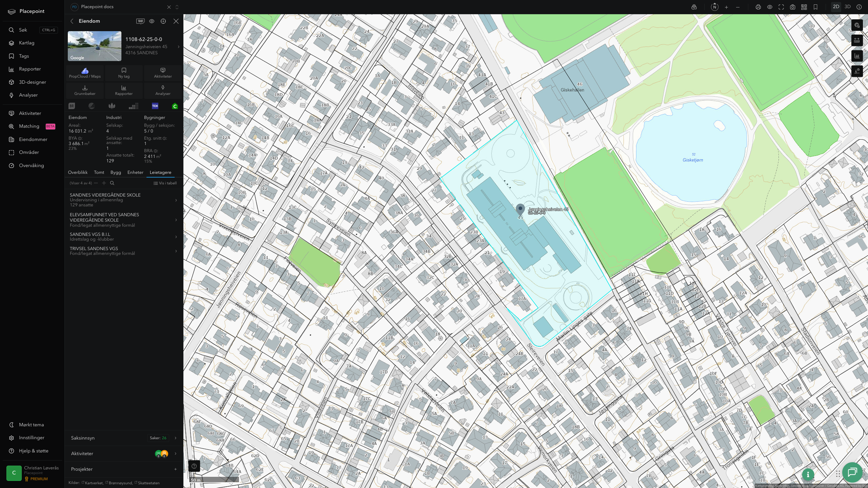Open the basemap gallery grid icon
Viewport: 868px width, 488px height.
tap(804, 7)
